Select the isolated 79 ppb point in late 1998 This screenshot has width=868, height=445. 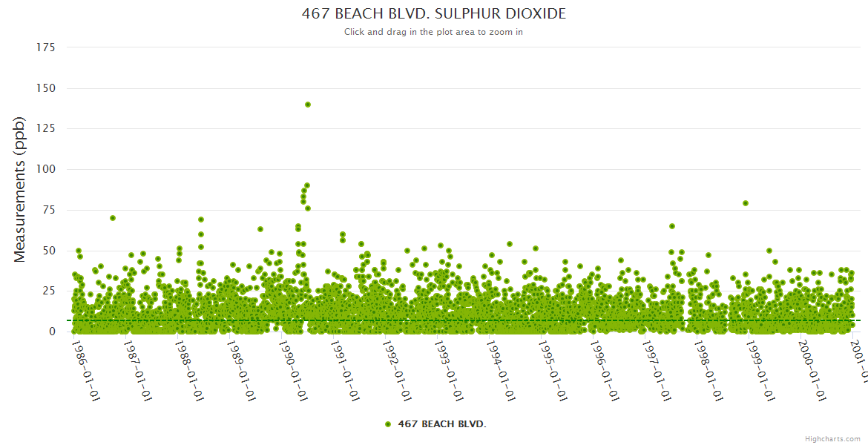(746, 203)
